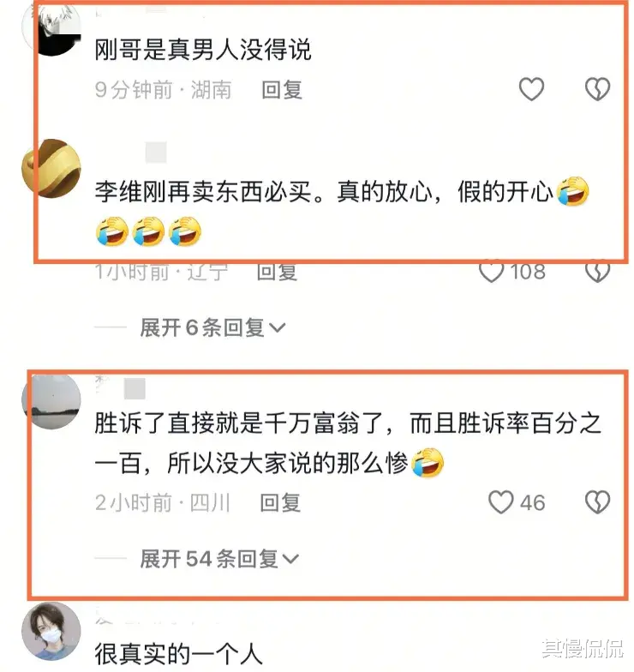Dislike the 刚哥是真男人没得说 comment
This screenshot has width=634, height=672.
597,89
